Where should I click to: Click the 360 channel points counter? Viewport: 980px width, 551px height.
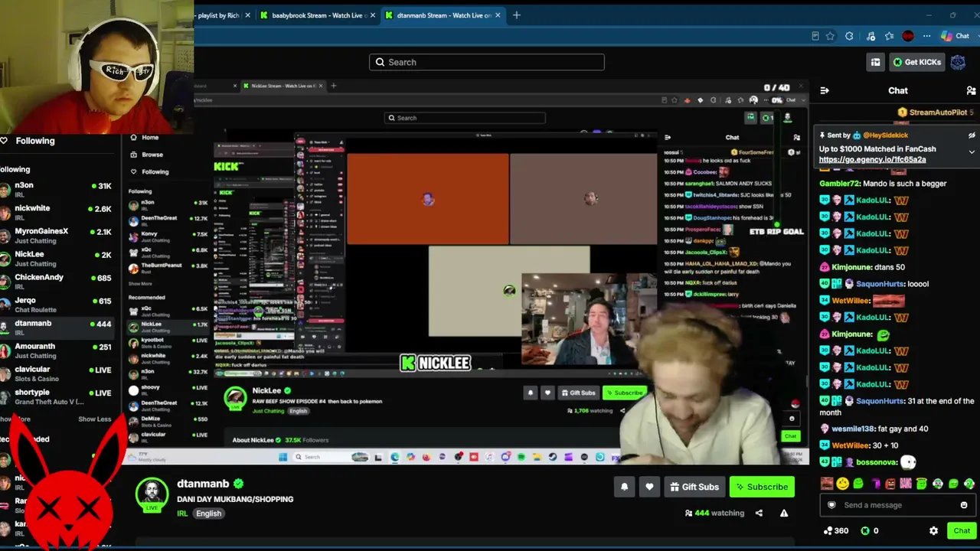(835, 530)
